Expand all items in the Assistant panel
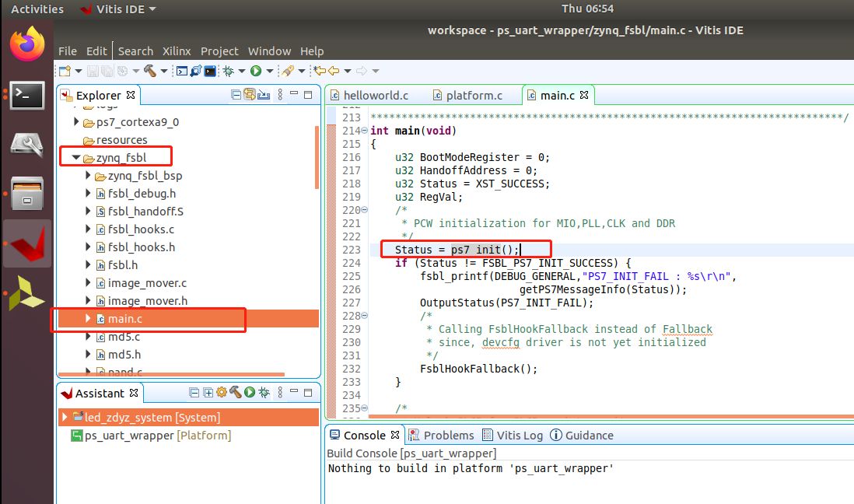This screenshot has width=854, height=504. click(208, 393)
